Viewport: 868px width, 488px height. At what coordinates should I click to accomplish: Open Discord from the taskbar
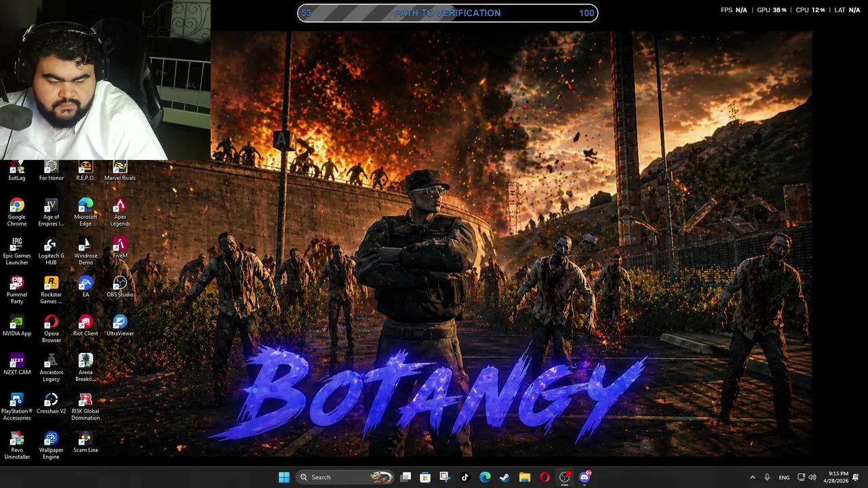tap(585, 477)
